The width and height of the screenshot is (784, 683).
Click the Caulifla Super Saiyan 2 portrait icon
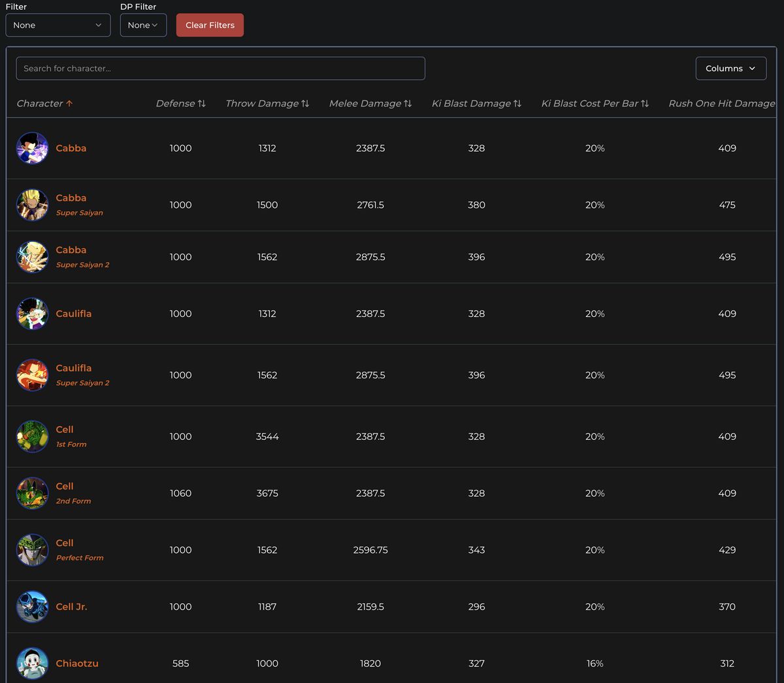[32, 375]
